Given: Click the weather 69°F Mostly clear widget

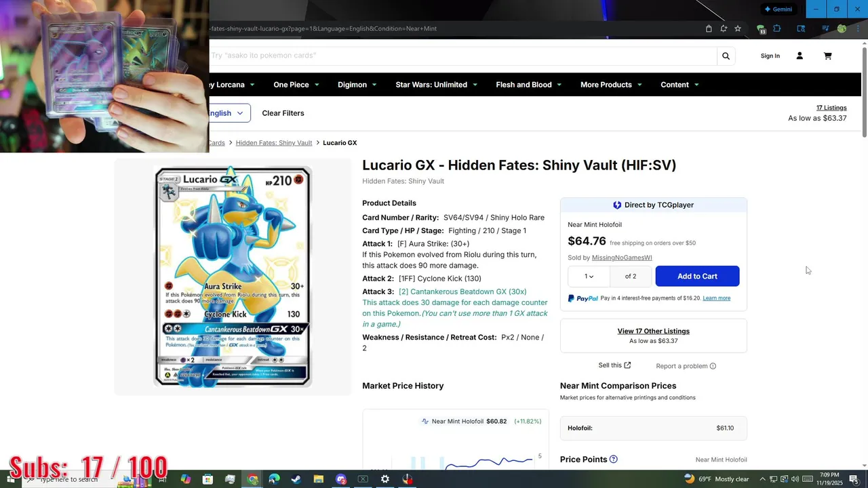Looking at the screenshot, I should click(x=716, y=479).
